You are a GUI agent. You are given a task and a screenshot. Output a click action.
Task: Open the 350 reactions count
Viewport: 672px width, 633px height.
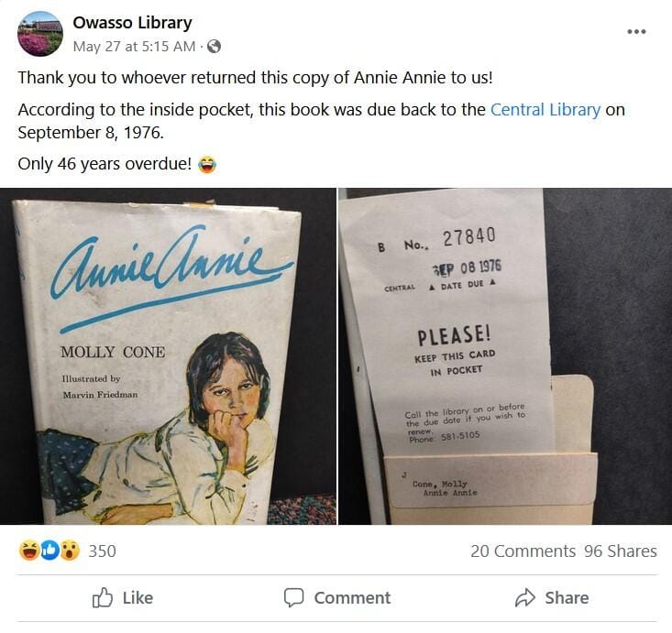[x=102, y=551]
